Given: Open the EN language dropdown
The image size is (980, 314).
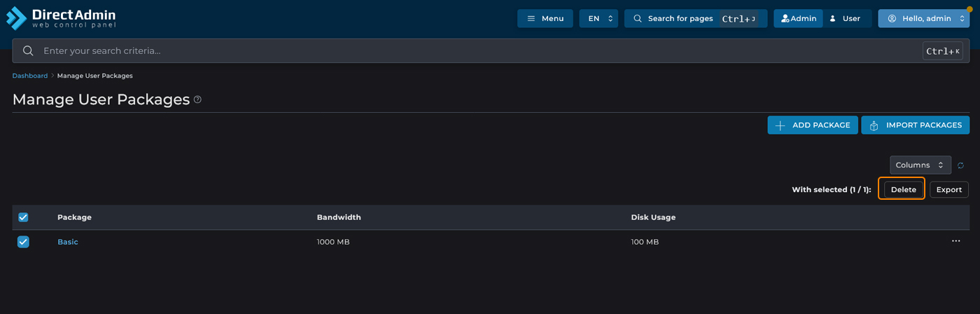Looking at the screenshot, I should point(598,19).
